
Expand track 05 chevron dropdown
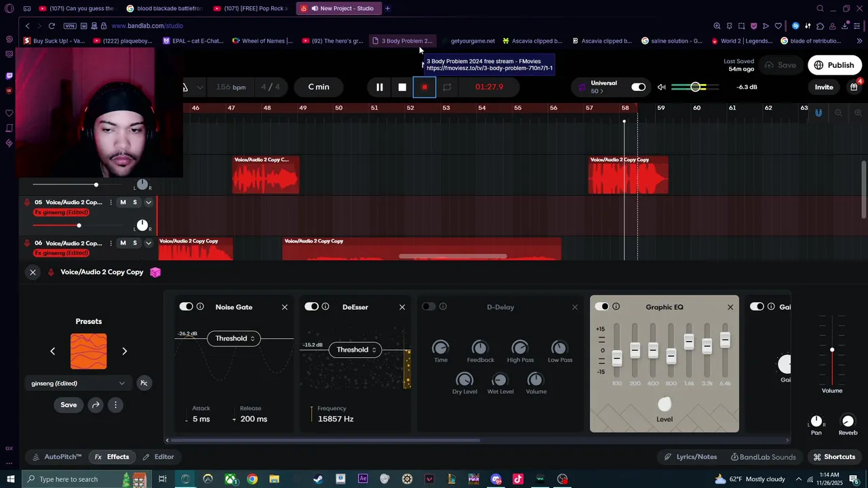149,202
